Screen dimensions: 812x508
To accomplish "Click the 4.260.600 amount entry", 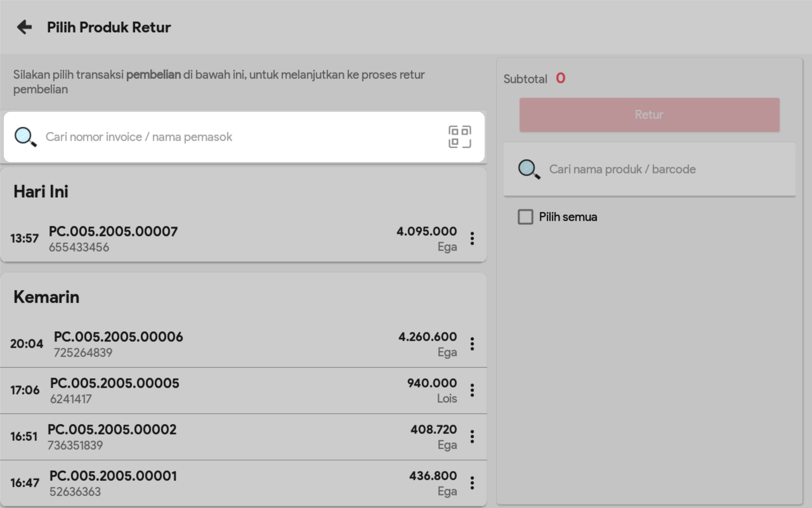I will pyautogui.click(x=427, y=337).
